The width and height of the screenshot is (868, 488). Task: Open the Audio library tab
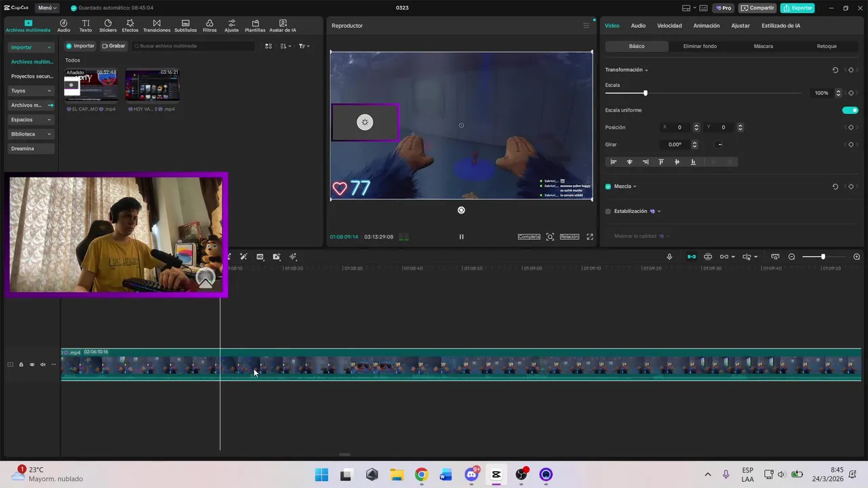(x=64, y=26)
